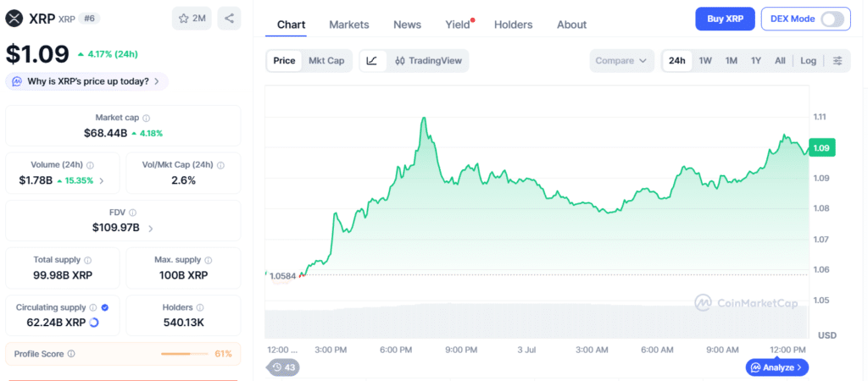This screenshot has width=868, height=381.
Task: Click the Analyze button
Action: [x=777, y=367]
